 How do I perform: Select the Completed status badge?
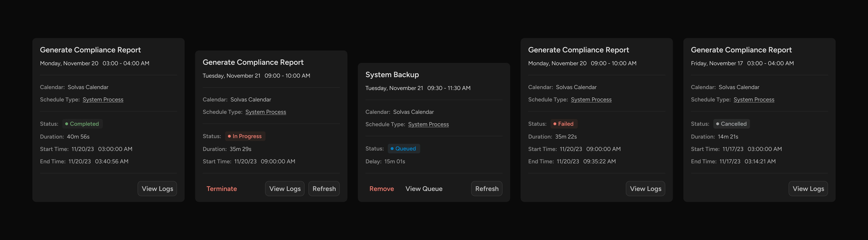tap(82, 124)
